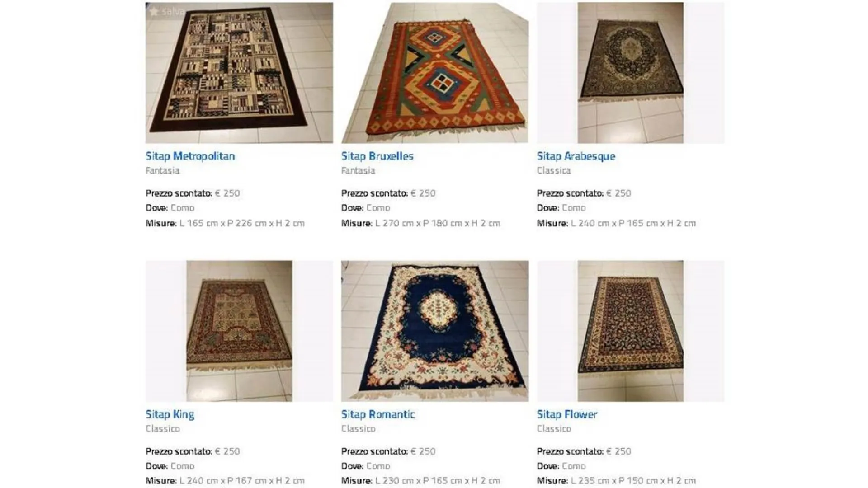Click Classico category under Sitap Romantic
Viewport: 868px width, 488px height.
tap(359, 428)
